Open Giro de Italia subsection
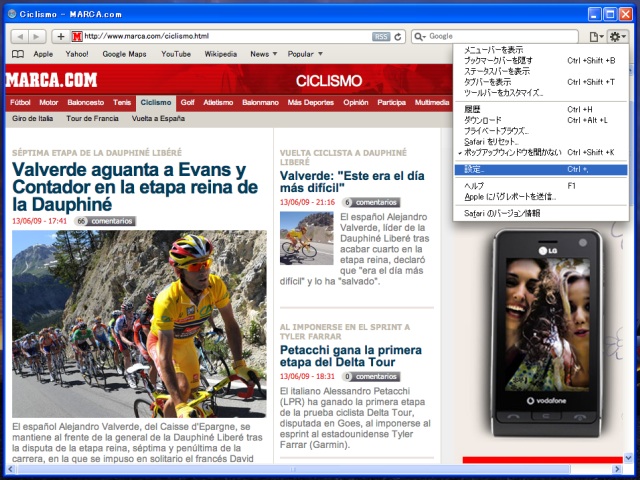Viewport: 640px width, 480px height. (x=33, y=118)
